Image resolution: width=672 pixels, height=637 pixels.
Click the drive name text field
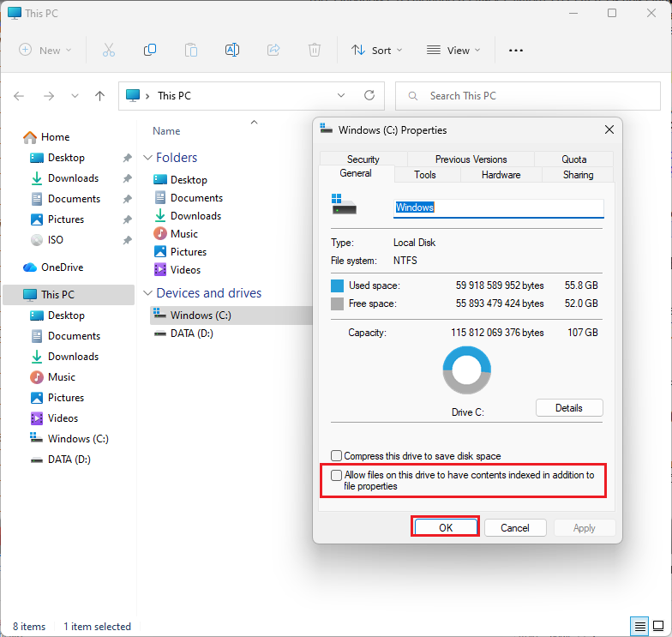tap(498, 207)
